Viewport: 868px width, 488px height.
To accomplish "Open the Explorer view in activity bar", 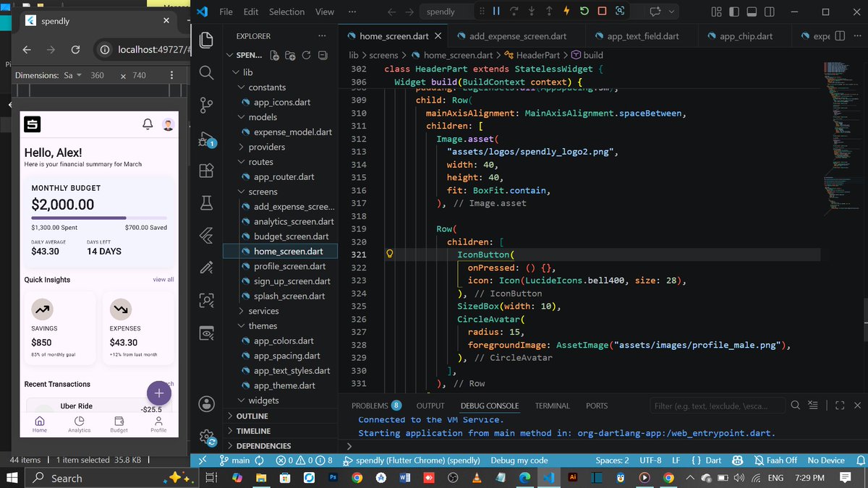I will click(206, 40).
